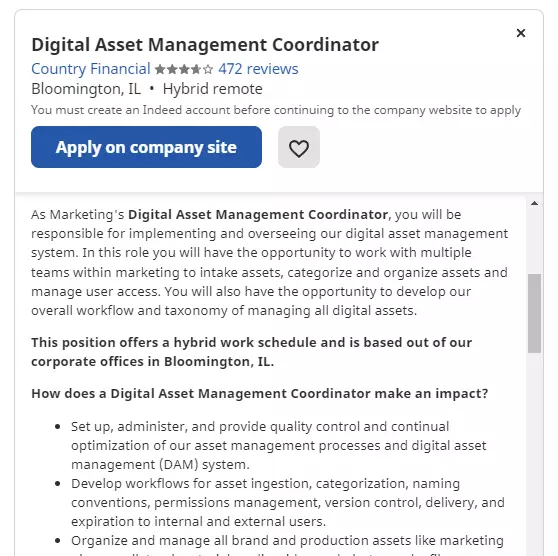
Task: Open the Country Financial company link
Action: (x=91, y=69)
